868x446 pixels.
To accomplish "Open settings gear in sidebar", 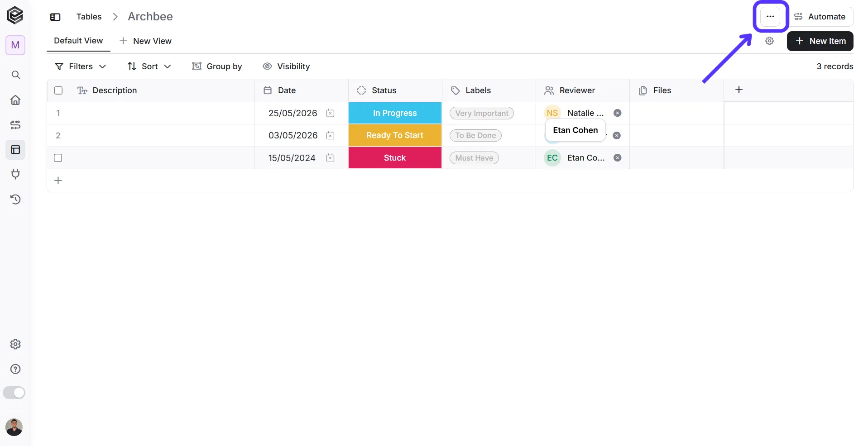I will tap(15, 344).
